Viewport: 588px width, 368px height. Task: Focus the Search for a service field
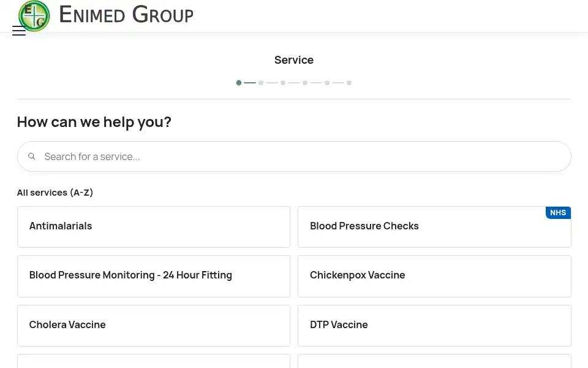(x=294, y=156)
